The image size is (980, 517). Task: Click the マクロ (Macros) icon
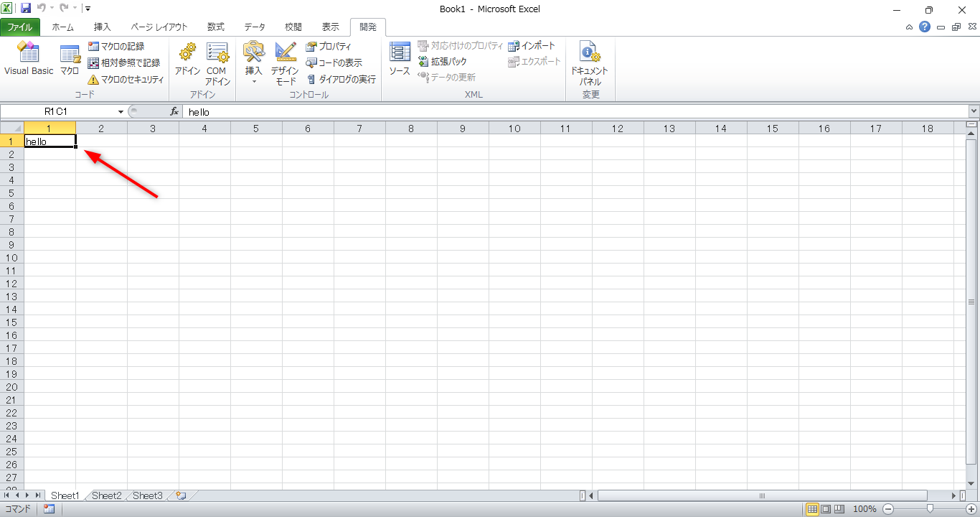(70, 59)
